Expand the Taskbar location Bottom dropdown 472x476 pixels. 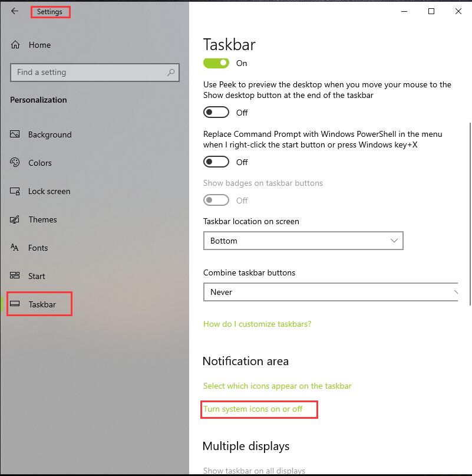pyautogui.click(x=303, y=241)
